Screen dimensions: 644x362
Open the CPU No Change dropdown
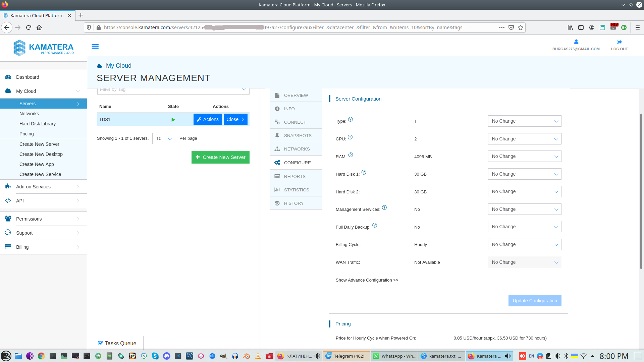click(524, 139)
